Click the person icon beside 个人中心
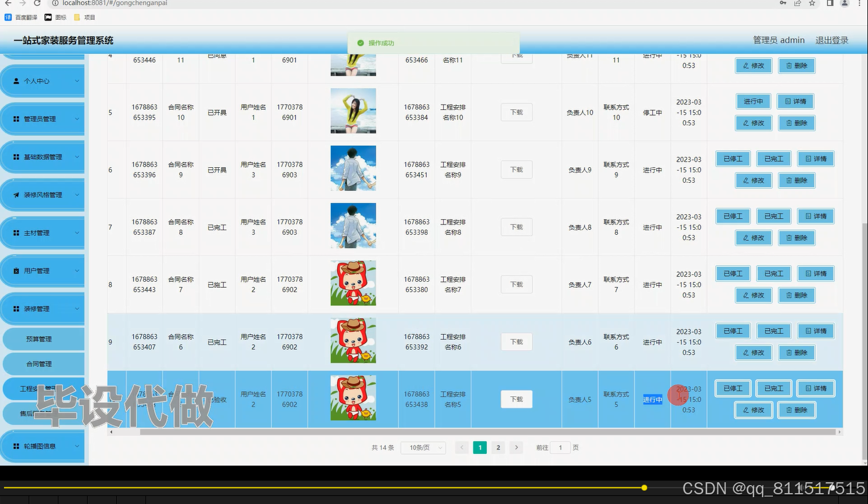This screenshot has width=868, height=504. tap(17, 81)
